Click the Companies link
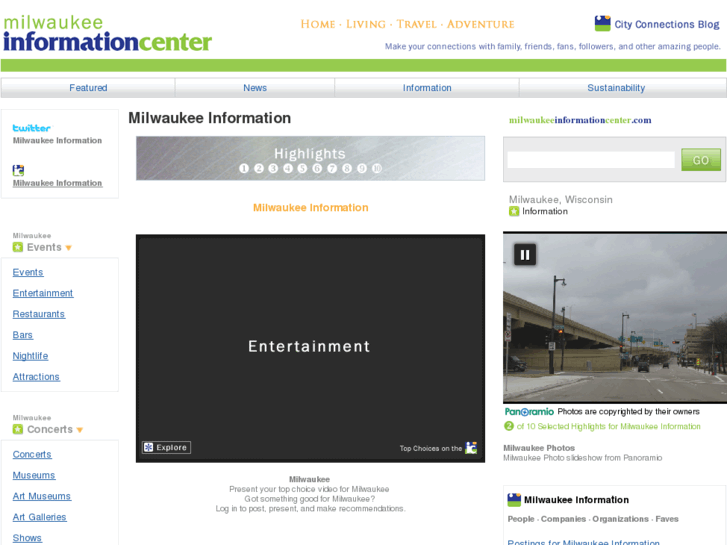Image resolution: width=727 pixels, height=545 pixels. click(x=563, y=519)
